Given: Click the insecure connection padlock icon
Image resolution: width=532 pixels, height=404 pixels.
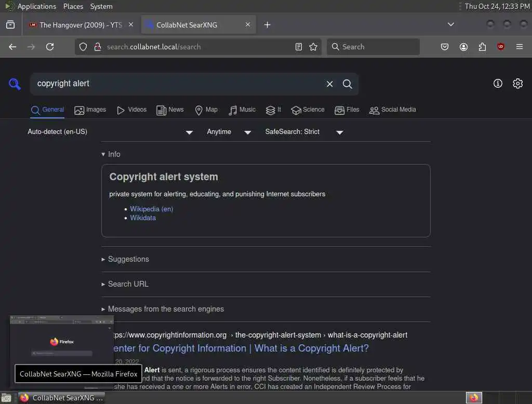Looking at the screenshot, I should [97, 47].
